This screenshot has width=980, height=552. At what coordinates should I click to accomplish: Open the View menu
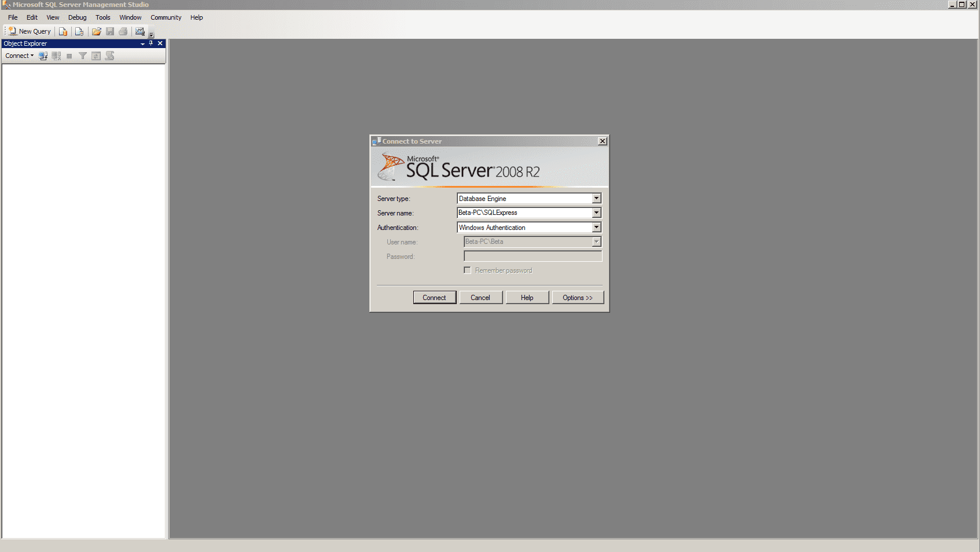point(53,17)
